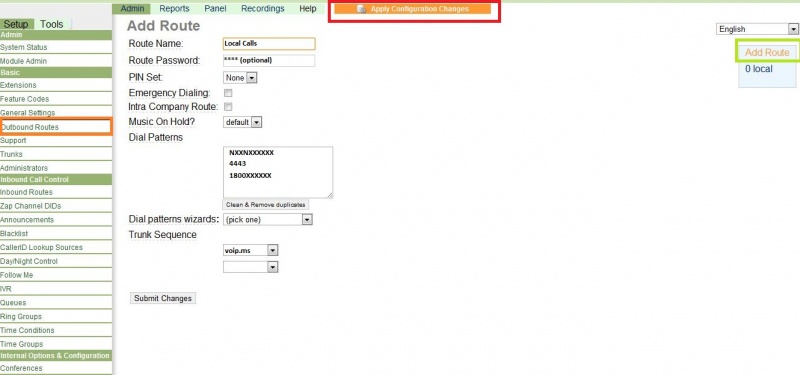
Task: Open the Trunks page
Action: (x=56, y=154)
